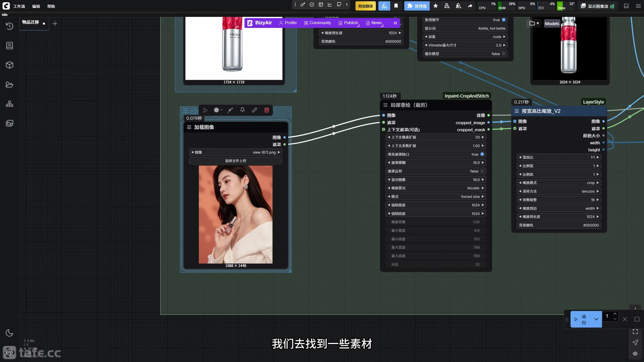Click the fit view icon at bottom right
Screen dimensions: 644x362
tap(635, 332)
